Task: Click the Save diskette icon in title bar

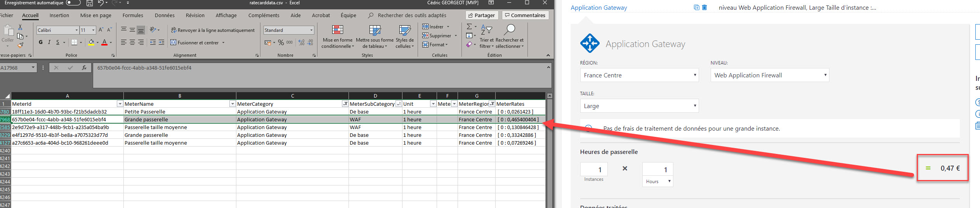Action: coord(90,3)
